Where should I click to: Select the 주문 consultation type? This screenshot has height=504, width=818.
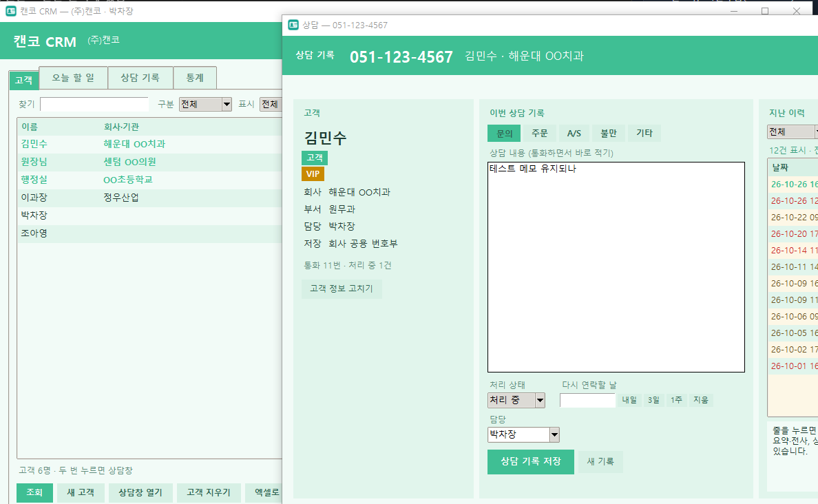[x=539, y=134]
